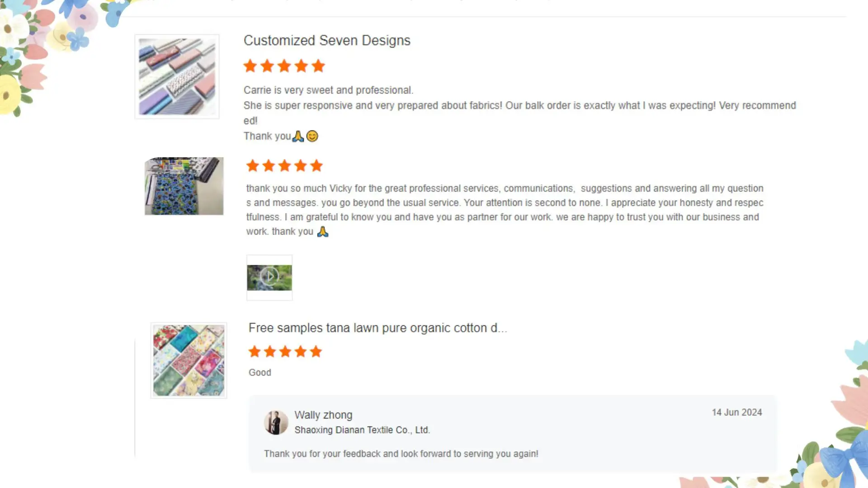Click the praying hands emoji ending Vicky's review

click(x=322, y=232)
